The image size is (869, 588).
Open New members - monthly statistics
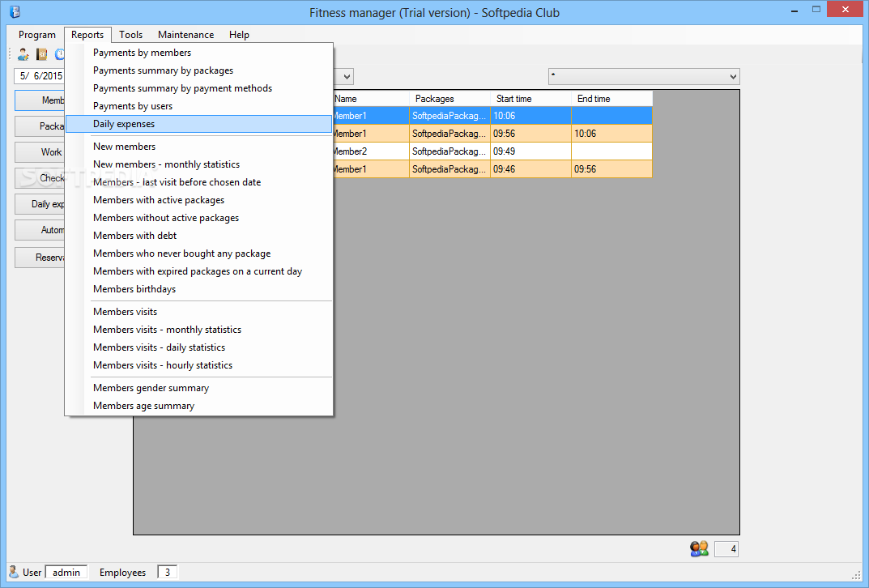tap(199, 164)
